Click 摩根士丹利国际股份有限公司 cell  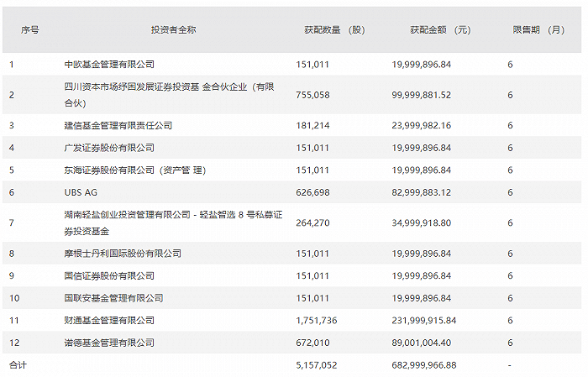pos(123,254)
